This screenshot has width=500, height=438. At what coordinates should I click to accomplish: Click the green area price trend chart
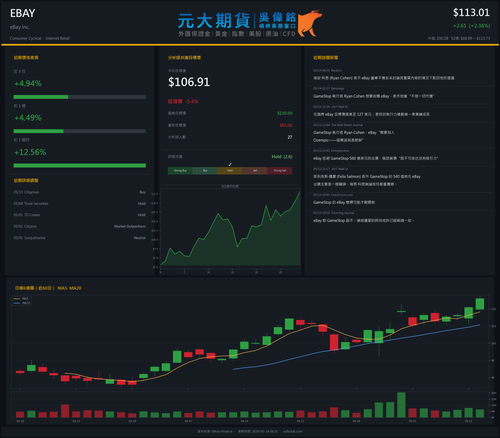pos(230,230)
